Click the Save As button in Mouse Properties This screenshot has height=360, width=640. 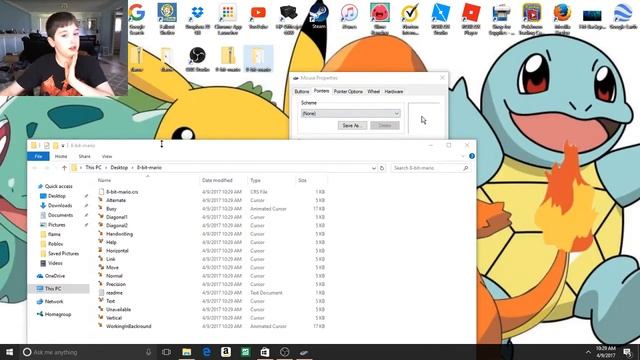tap(352, 125)
